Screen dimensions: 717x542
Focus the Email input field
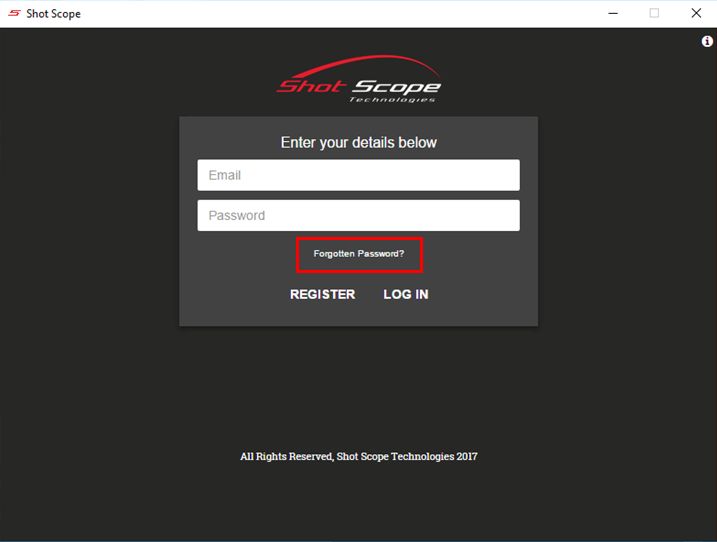coord(358,175)
